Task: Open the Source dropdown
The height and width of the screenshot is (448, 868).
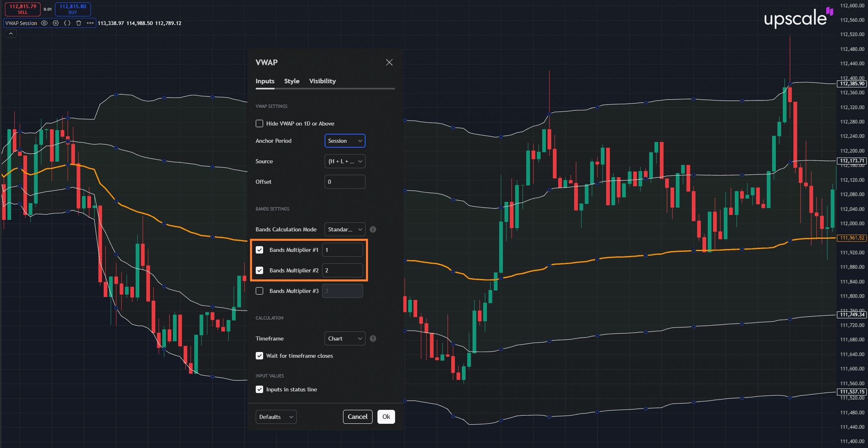Action: click(x=345, y=161)
